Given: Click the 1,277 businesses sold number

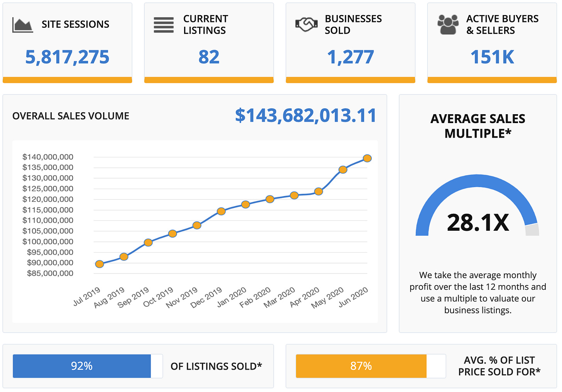Looking at the screenshot, I should click(350, 57).
